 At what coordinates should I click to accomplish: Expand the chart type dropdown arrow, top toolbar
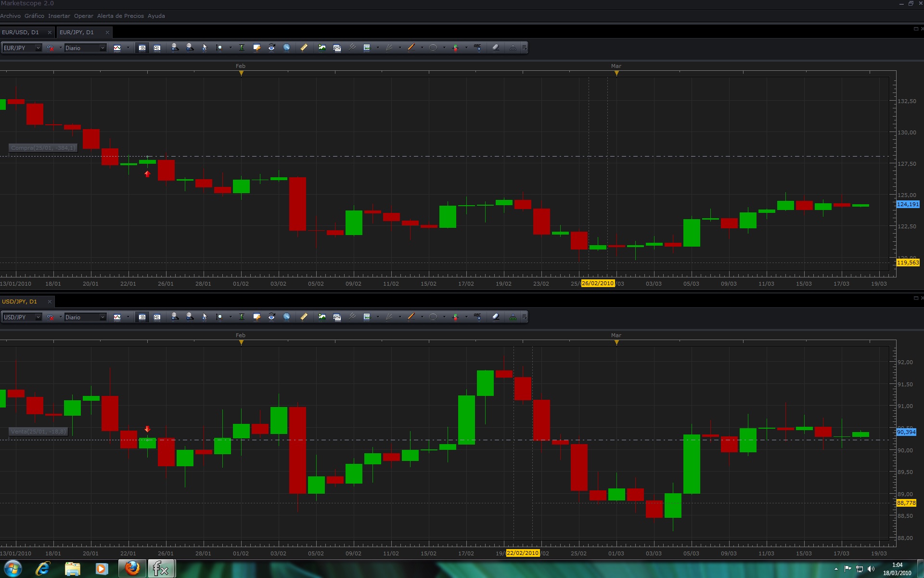(128, 48)
